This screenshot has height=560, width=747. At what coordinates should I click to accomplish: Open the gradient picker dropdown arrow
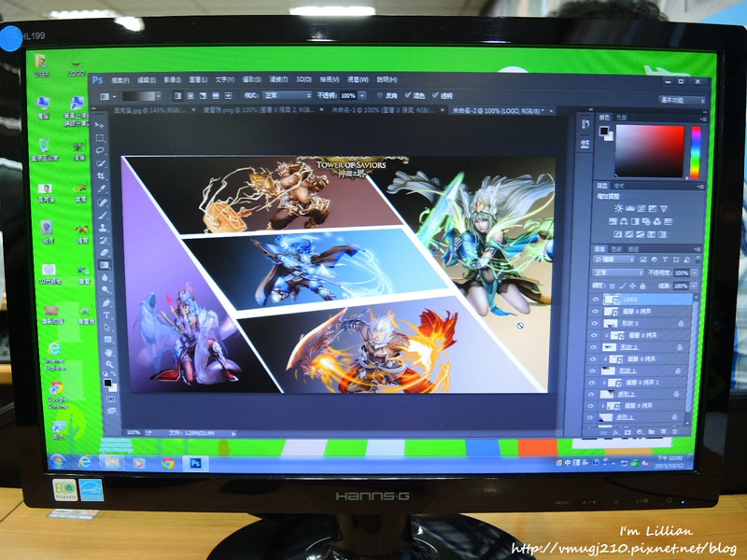158,96
